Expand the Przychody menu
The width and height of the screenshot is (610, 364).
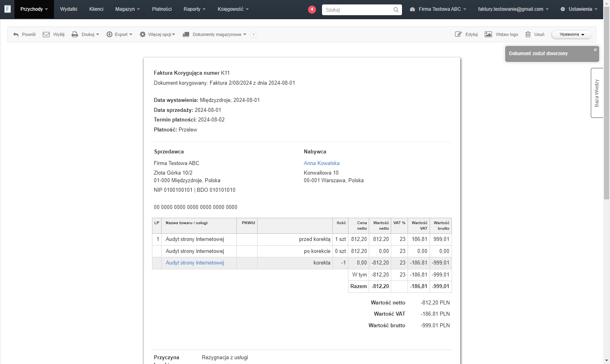(x=34, y=9)
